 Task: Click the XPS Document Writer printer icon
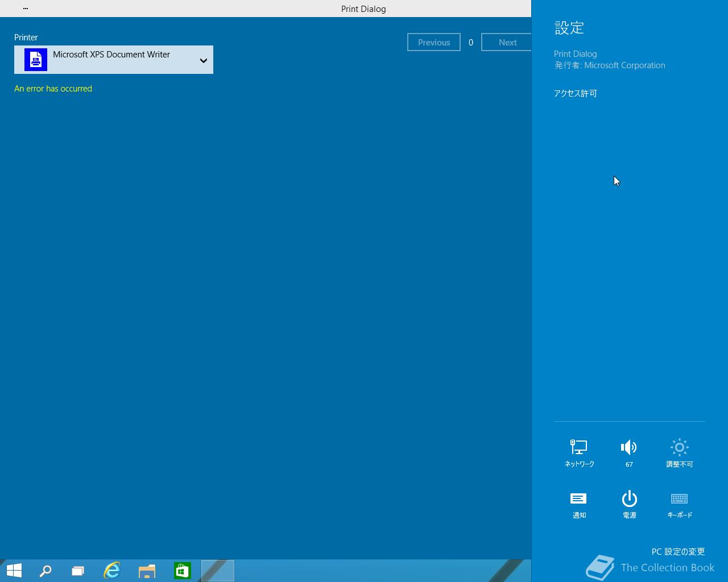[x=36, y=60]
